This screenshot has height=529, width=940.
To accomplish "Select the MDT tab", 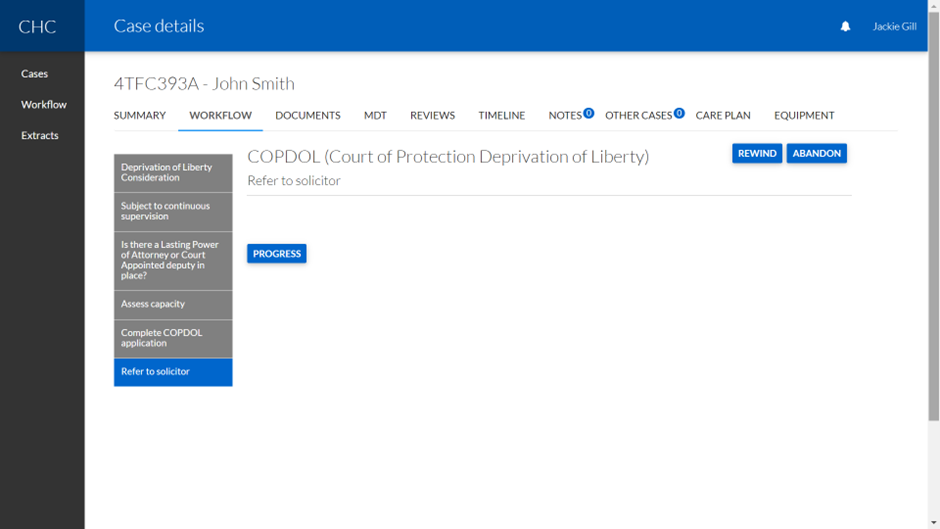I will tap(375, 115).
